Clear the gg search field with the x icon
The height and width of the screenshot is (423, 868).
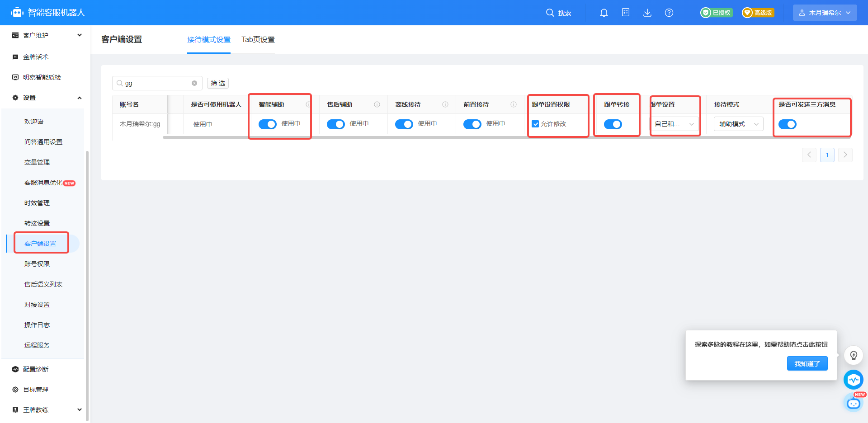tap(194, 83)
